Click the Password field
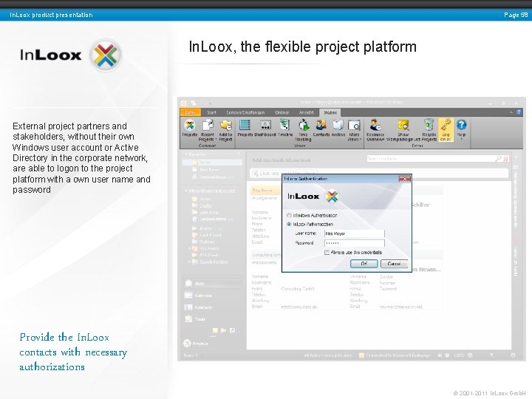The width and height of the screenshot is (532, 399). [354, 243]
